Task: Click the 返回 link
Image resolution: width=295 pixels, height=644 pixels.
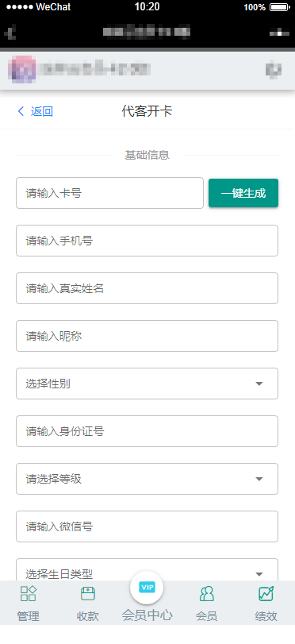Action: (x=42, y=111)
